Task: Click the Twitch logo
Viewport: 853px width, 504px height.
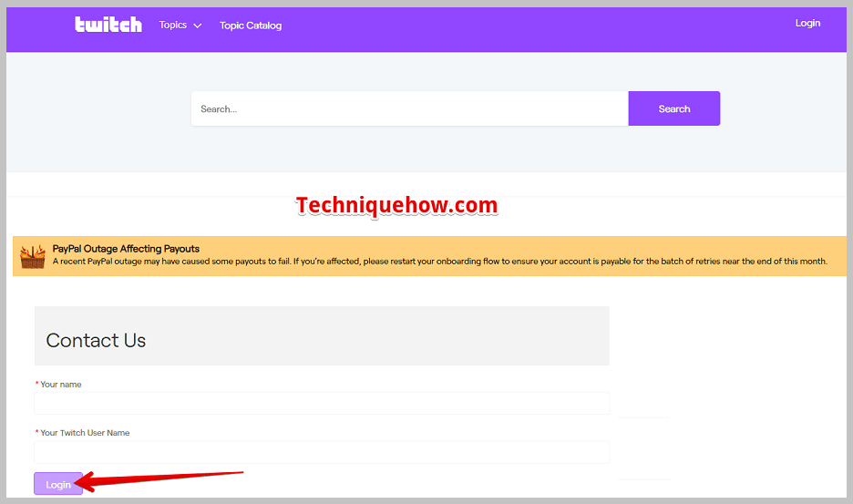Action: click(x=108, y=25)
